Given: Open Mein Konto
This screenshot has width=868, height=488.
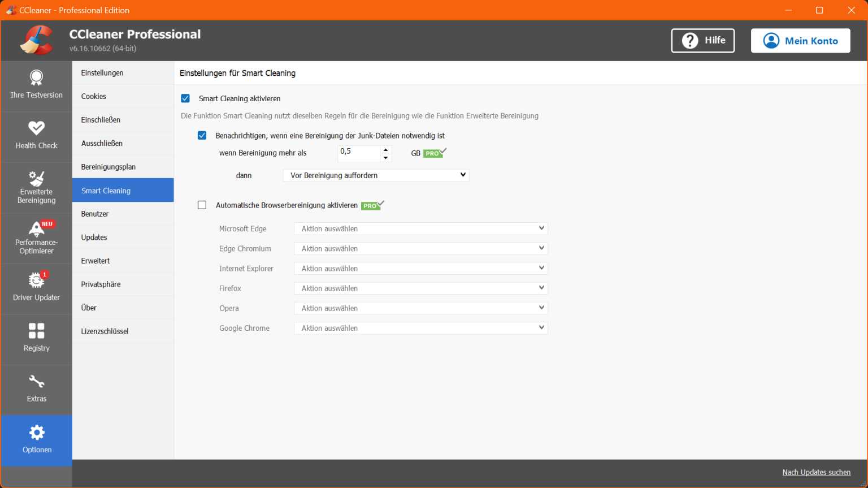Looking at the screenshot, I should click(x=800, y=40).
